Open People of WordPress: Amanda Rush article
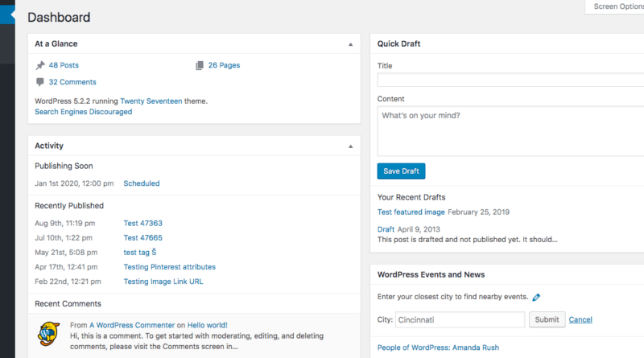 pyautogui.click(x=440, y=348)
